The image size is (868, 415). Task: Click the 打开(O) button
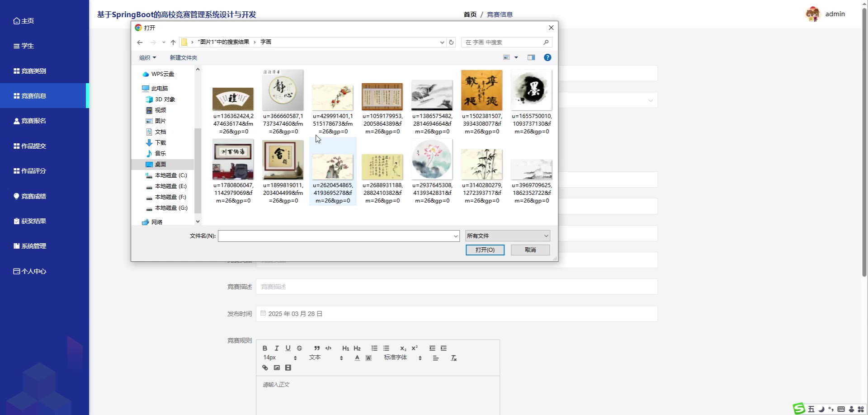click(x=485, y=250)
